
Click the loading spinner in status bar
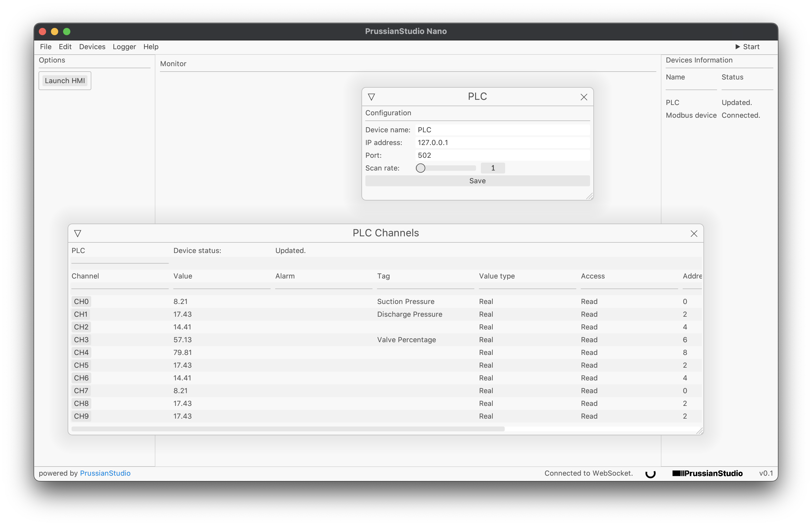point(650,473)
